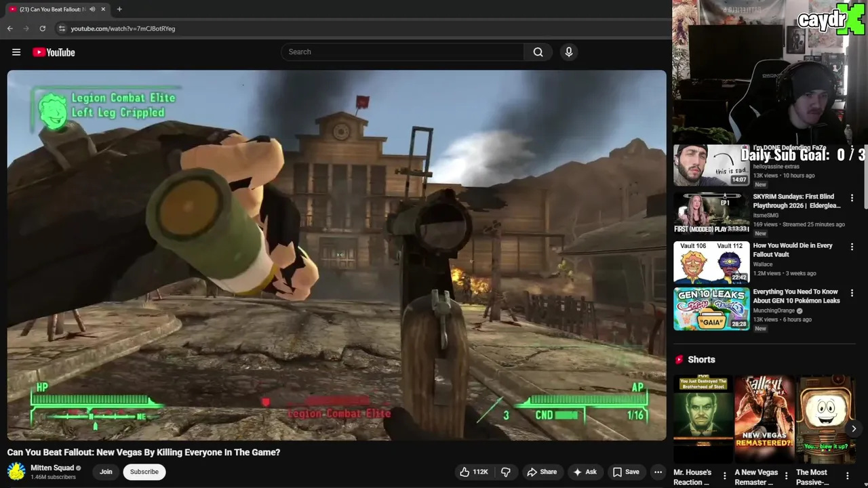The width and height of the screenshot is (868, 488).
Task: Focus the YouTube search field
Action: coord(403,52)
